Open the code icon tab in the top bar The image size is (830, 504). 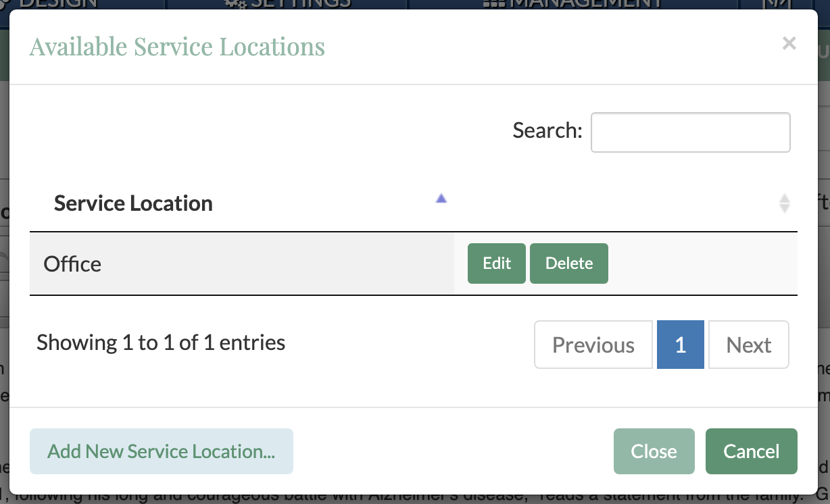pos(772,4)
